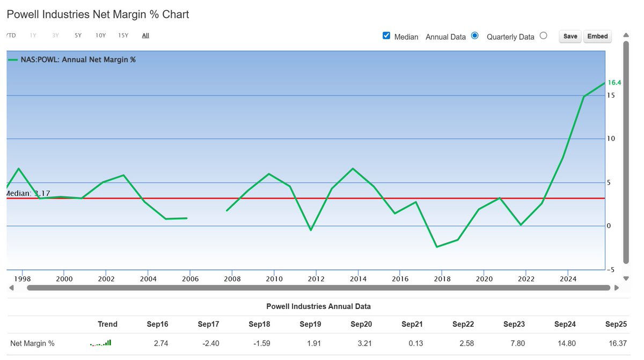Click the horizontal chart scrollbar thumb
644x360 pixels.
tap(318, 288)
